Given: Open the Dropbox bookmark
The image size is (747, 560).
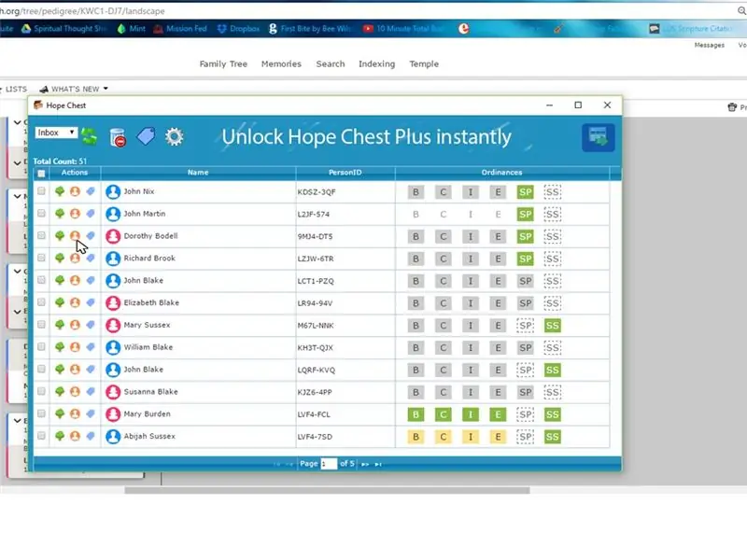Looking at the screenshot, I should pos(238,29).
